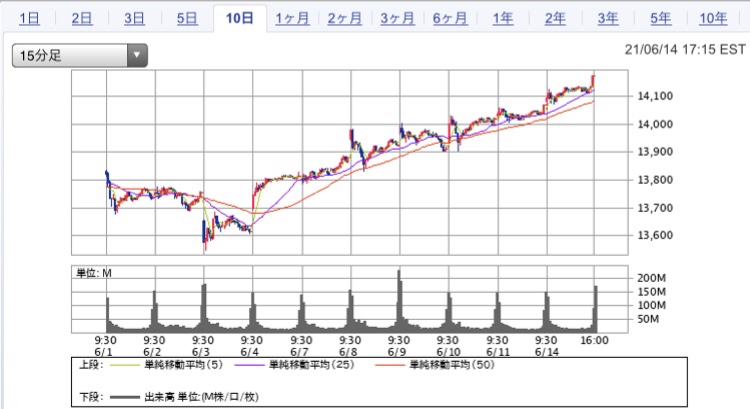The width and height of the screenshot is (750, 409).
Task: Show the 1ヶ月 chart range
Action: click(292, 19)
